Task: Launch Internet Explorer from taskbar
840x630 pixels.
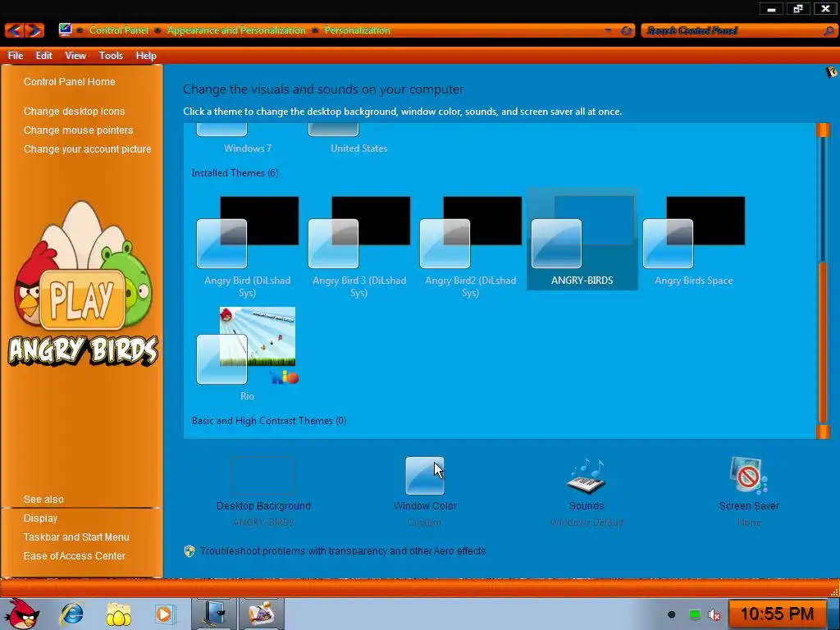Action: pos(72,614)
